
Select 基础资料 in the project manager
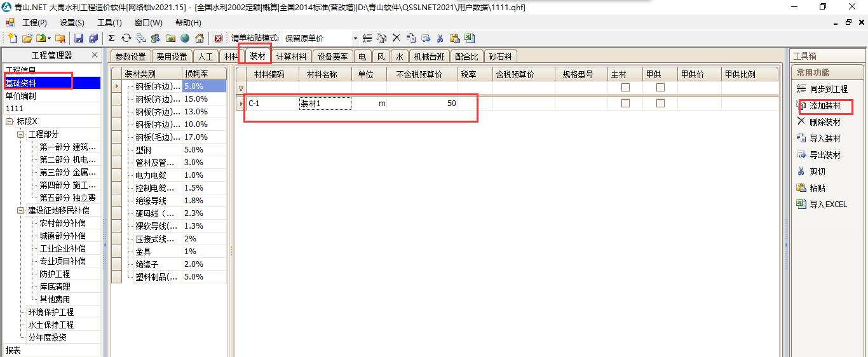click(52, 83)
